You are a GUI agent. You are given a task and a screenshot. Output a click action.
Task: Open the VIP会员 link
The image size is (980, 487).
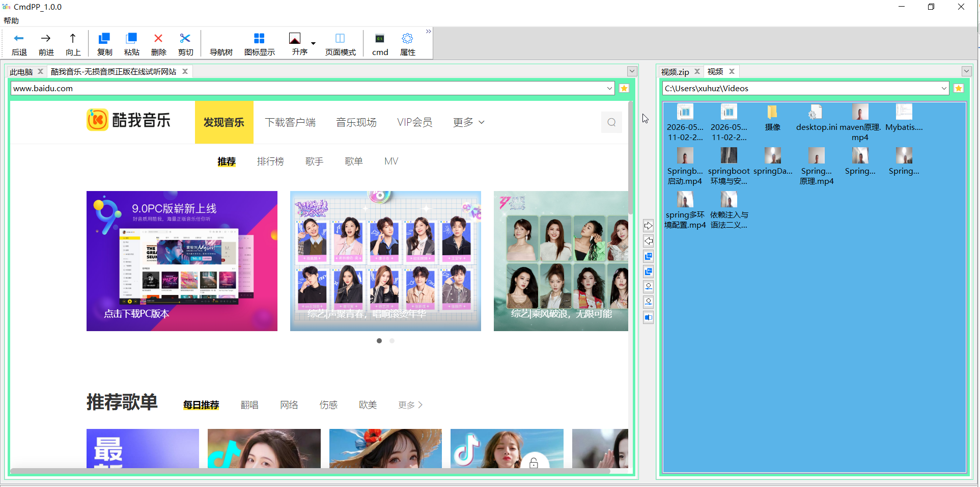pos(415,122)
